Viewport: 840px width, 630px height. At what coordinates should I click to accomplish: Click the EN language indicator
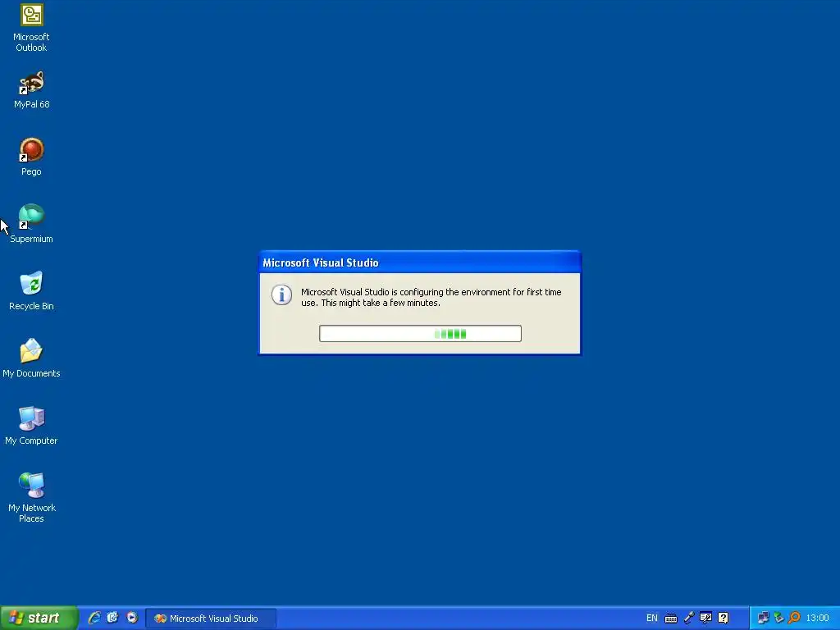pyautogui.click(x=651, y=619)
